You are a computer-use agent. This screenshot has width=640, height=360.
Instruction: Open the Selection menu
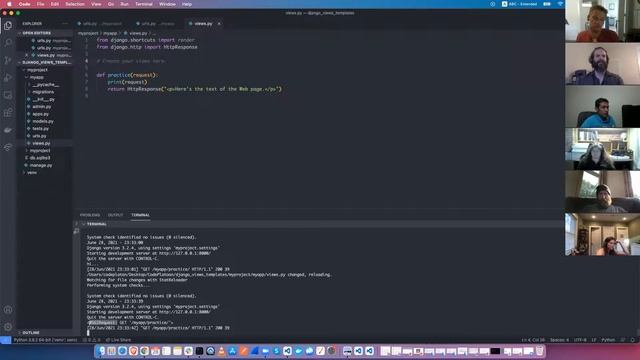tap(75, 4)
